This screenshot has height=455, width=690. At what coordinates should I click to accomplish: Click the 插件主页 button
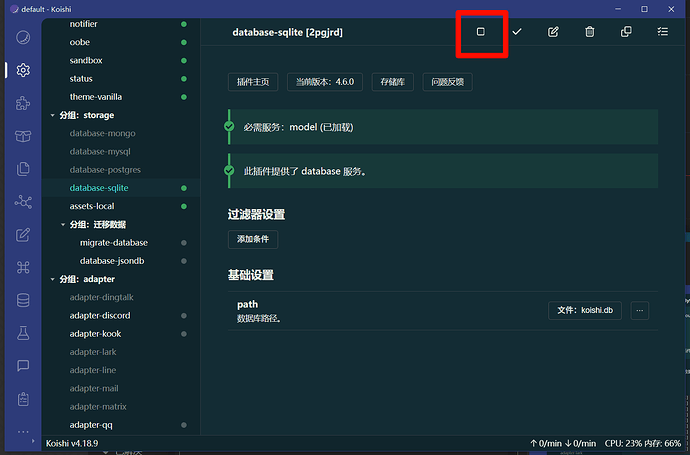[254, 82]
